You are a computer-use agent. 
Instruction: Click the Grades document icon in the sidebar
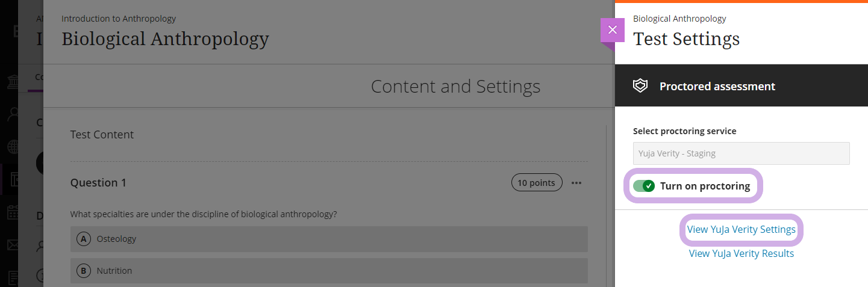pos(13,277)
